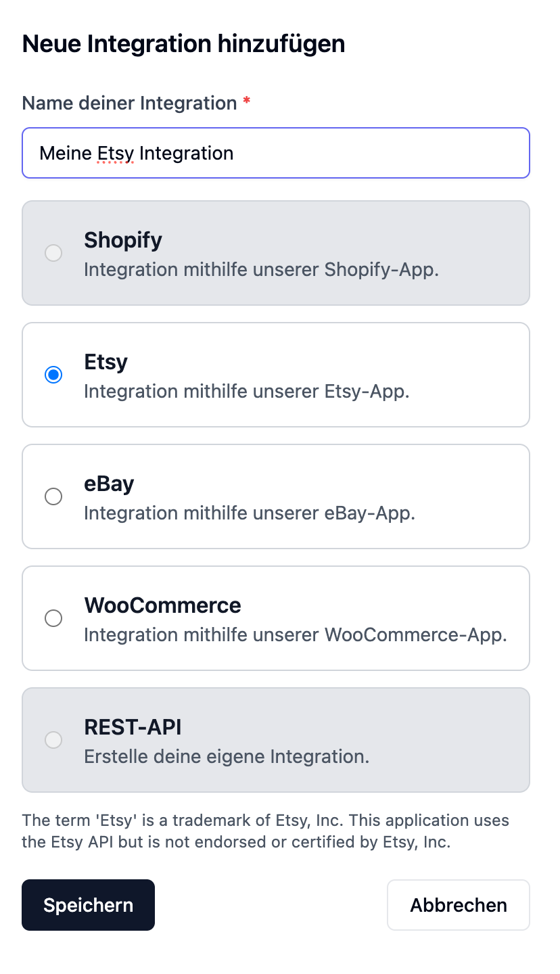Viewport: 560px width, 974px height.
Task: Click the Shopify option title
Action: tap(123, 240)
